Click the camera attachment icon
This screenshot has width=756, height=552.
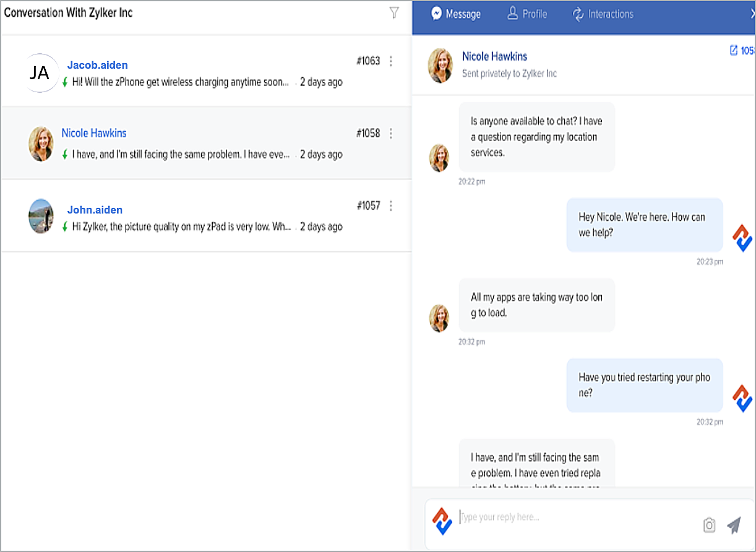[709, 525]
